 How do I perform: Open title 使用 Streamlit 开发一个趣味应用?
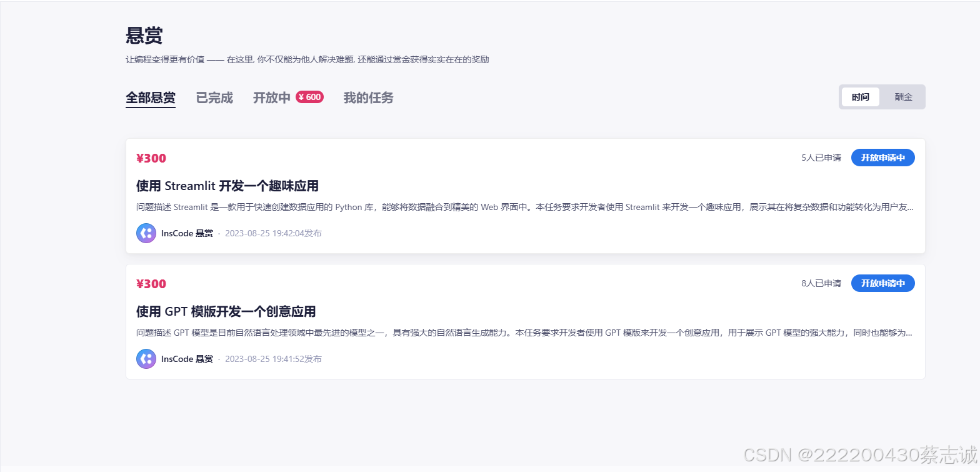click(227, 186)
